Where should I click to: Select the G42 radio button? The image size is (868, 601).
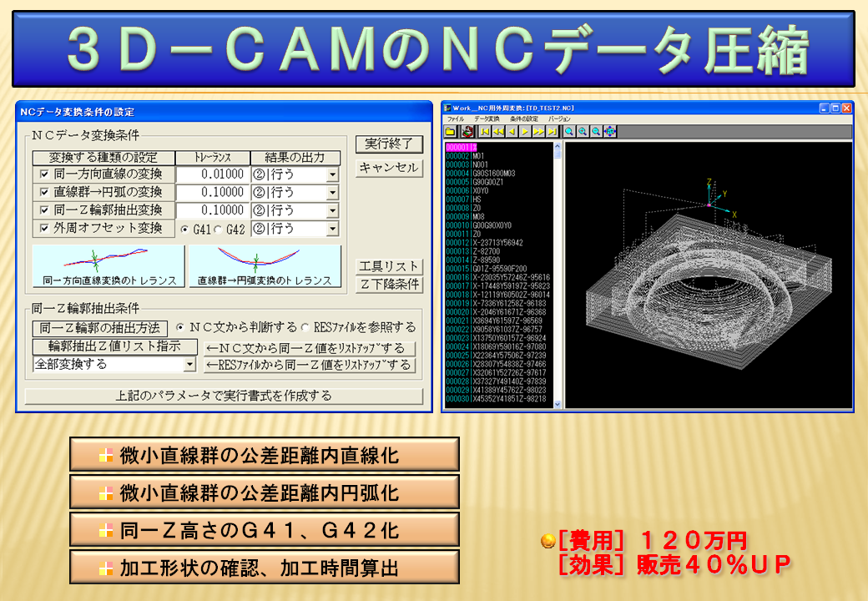218,229
